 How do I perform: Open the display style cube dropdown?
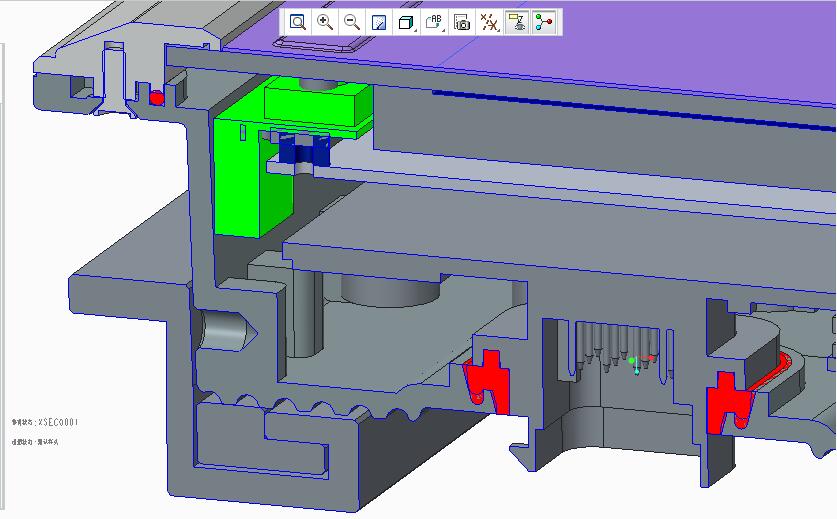[x=406, y=22]
